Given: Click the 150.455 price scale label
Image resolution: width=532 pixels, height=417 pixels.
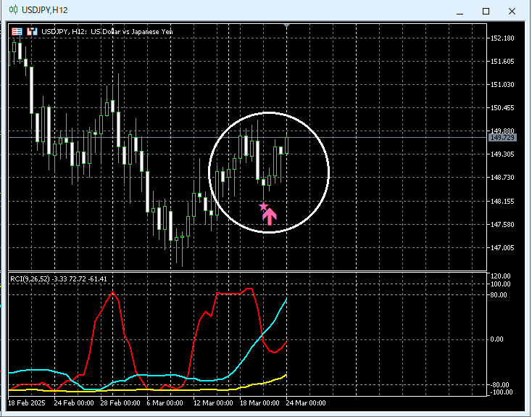Looking at the screenshot, I should [502, 108].
